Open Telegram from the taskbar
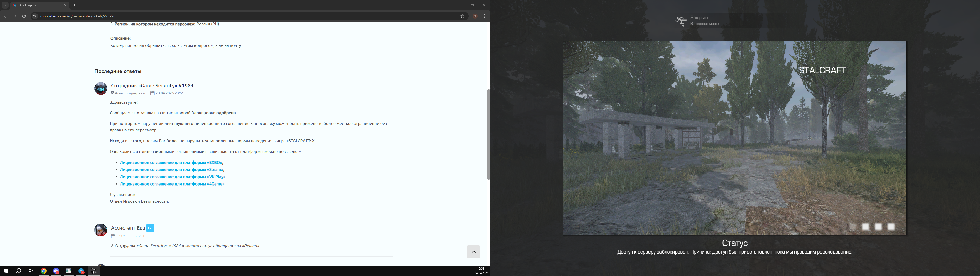The width and height of the screenshot is (980, 276). pos(81,271)
